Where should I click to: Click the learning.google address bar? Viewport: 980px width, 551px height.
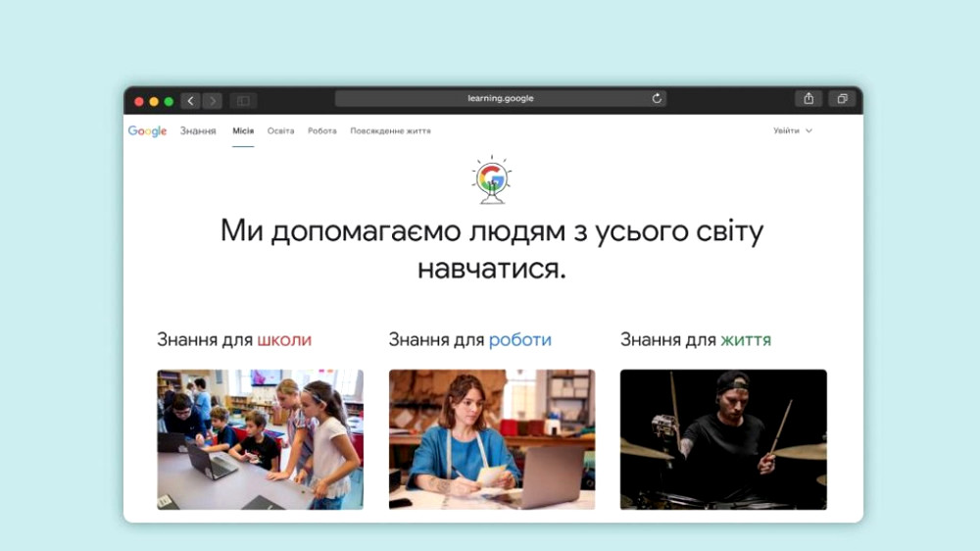point(500,99)
